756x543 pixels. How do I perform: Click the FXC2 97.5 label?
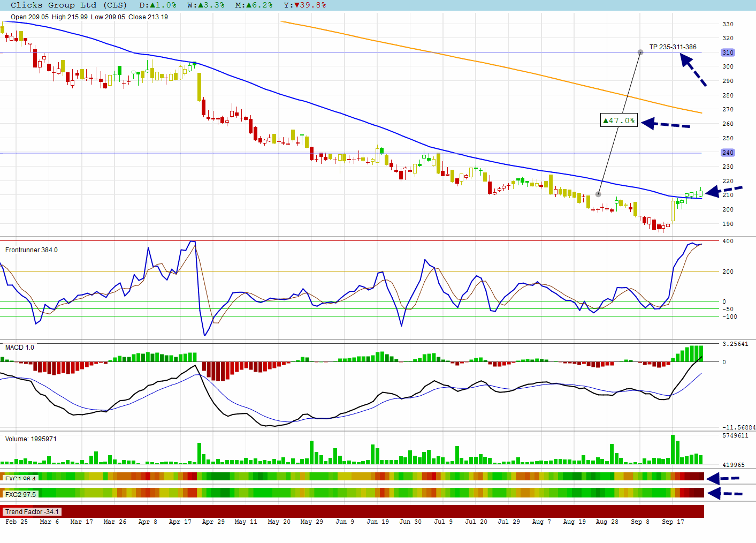pos(21,495)
